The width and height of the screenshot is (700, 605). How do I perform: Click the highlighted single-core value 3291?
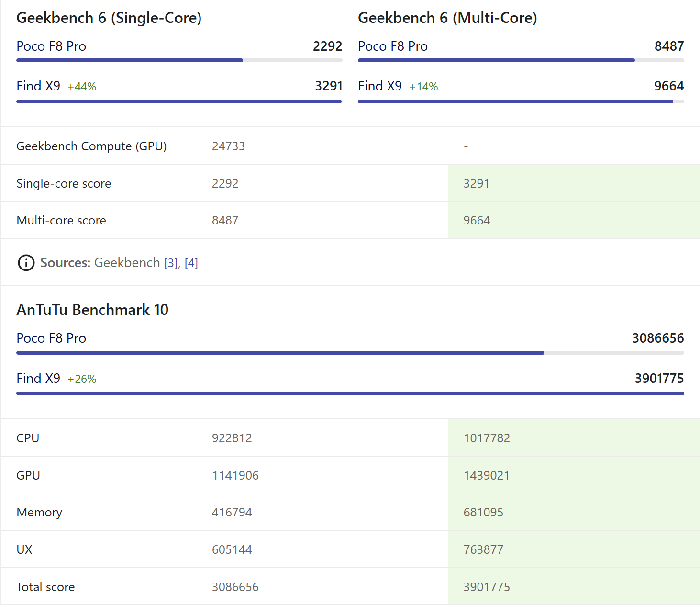477,183
